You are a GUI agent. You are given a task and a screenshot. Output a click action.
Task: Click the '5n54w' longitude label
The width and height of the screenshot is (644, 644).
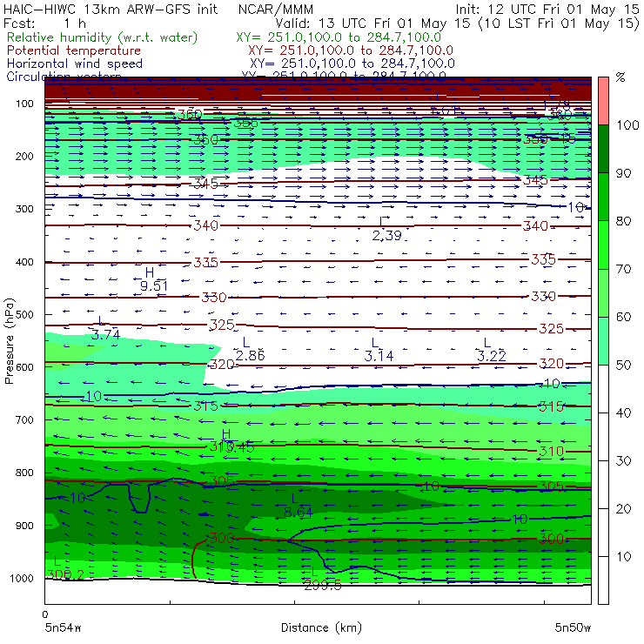[63, 627]
